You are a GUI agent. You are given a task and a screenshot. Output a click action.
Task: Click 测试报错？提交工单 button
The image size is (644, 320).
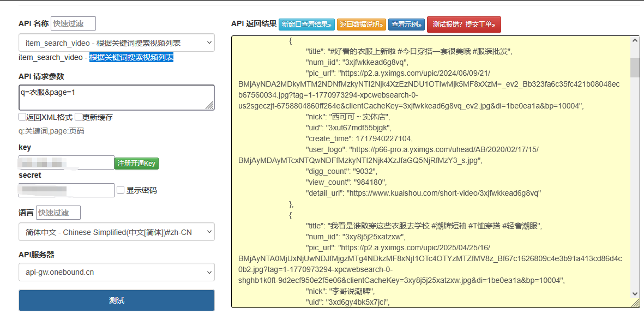coord(464,24)
